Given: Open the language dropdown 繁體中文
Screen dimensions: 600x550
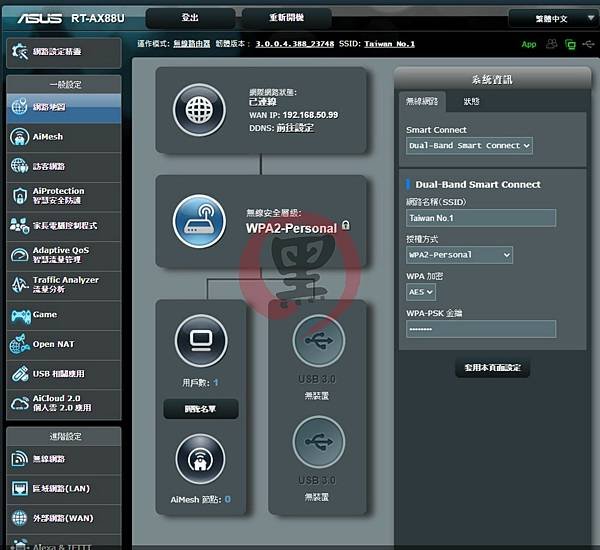Looking at the screenshot, I should coord(553,18).
